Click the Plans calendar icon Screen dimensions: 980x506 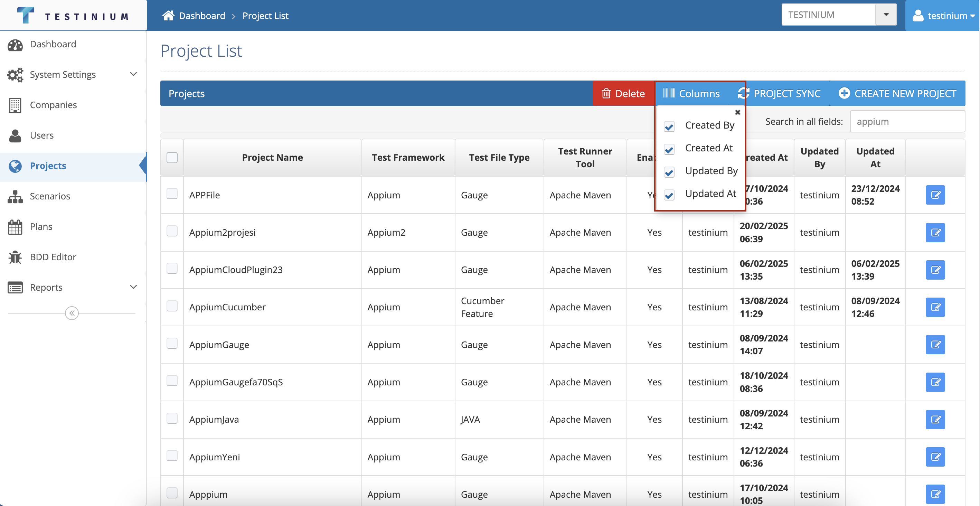(x=15, y=227)
